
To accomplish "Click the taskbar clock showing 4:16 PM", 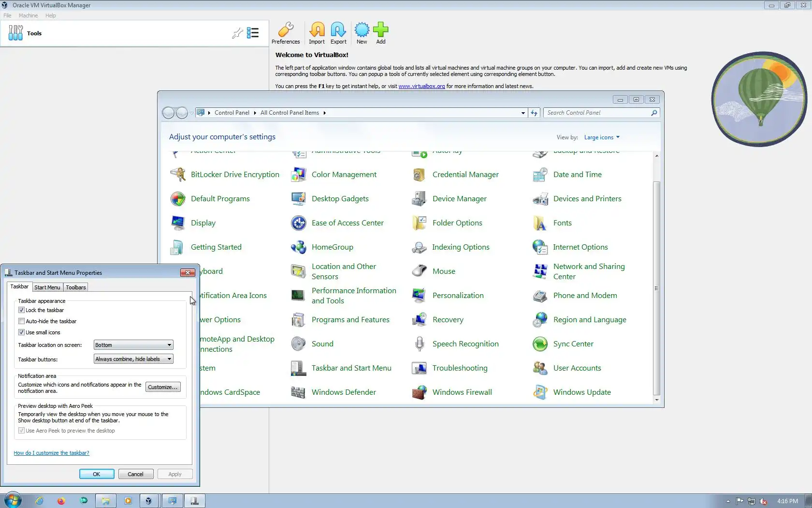I will (x=787, y=501).
